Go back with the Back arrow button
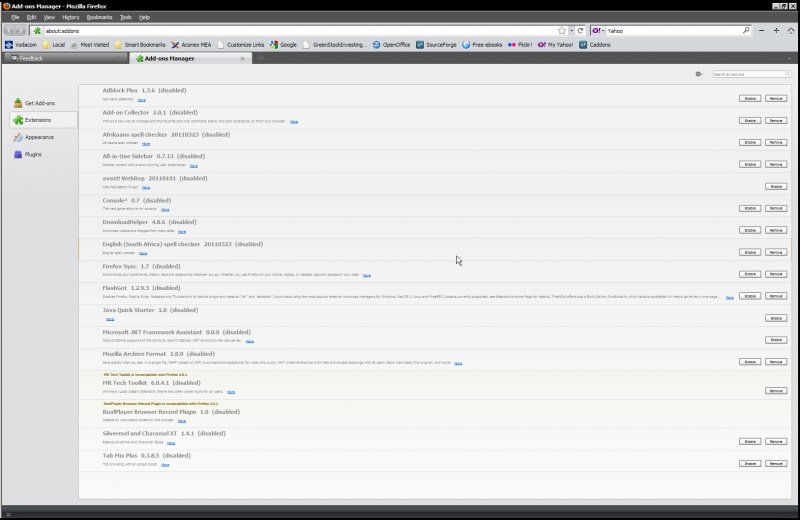This screenshot has width=800, height=520. pyautogui.click(x=10, y=31)
